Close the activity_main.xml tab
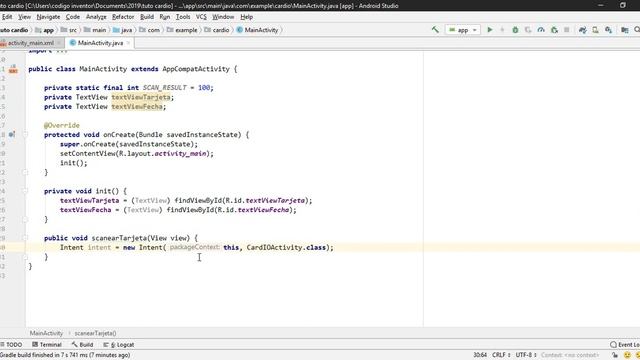Image resolution: width=640 pixels, height=360 pixels. 59,43
